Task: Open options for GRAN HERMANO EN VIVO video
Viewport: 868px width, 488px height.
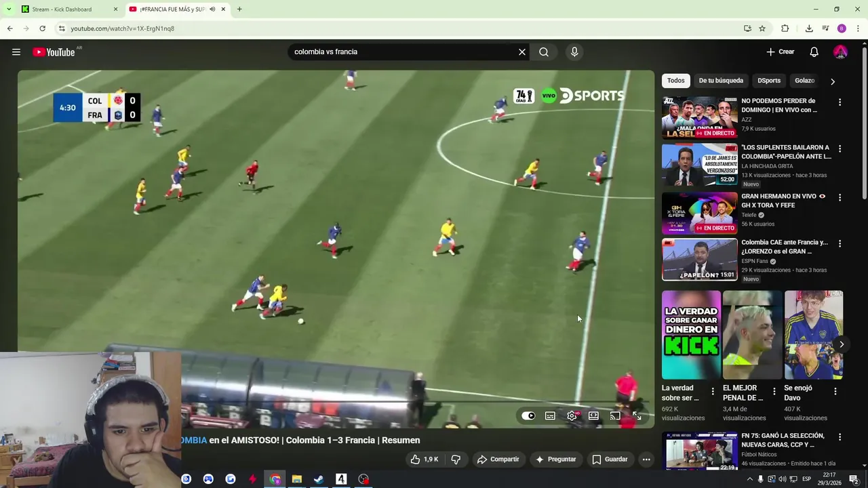Action: 840,198
